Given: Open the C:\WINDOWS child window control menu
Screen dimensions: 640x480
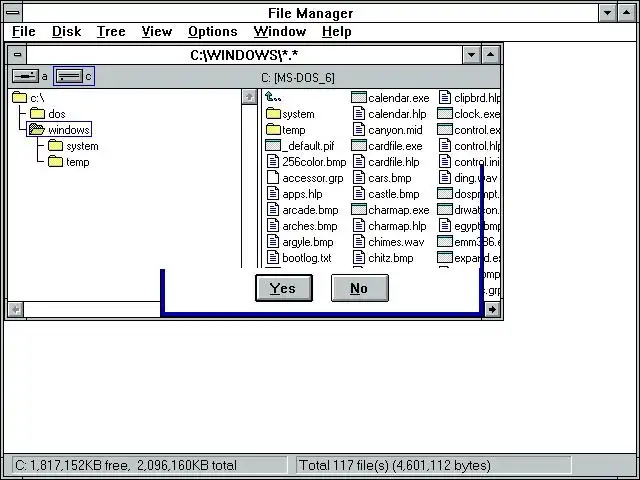Looking at the screenshot, I should point(17,55).
